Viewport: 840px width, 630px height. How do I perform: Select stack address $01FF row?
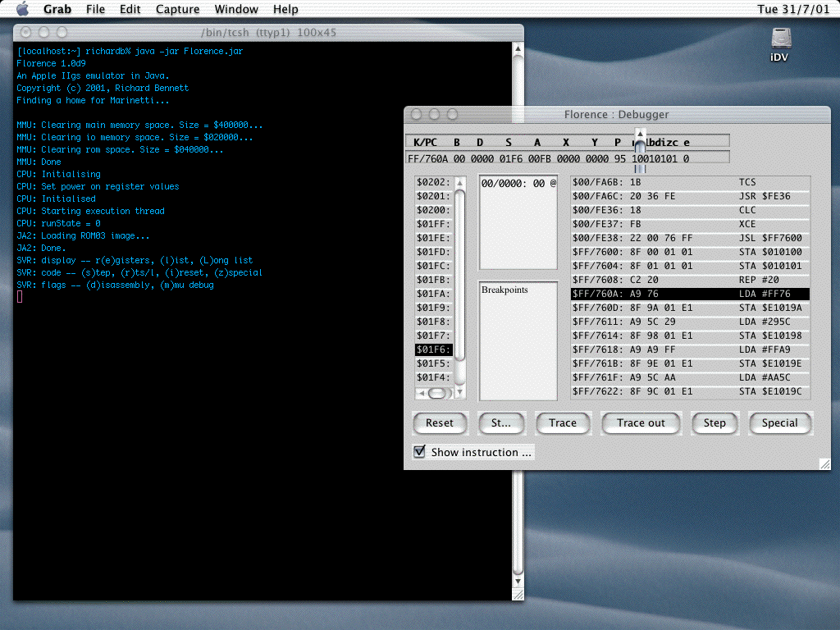point(434,224)
